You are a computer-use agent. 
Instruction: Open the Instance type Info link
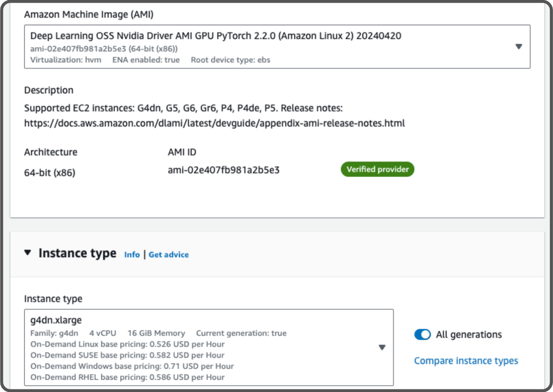coord(132,255)
